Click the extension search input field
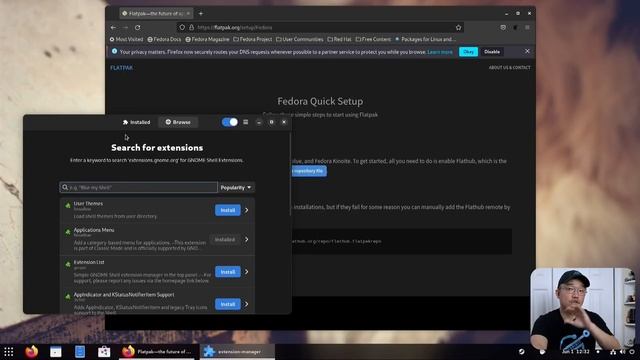This screenshot has width=640, height=360. (x=138, y=187)
